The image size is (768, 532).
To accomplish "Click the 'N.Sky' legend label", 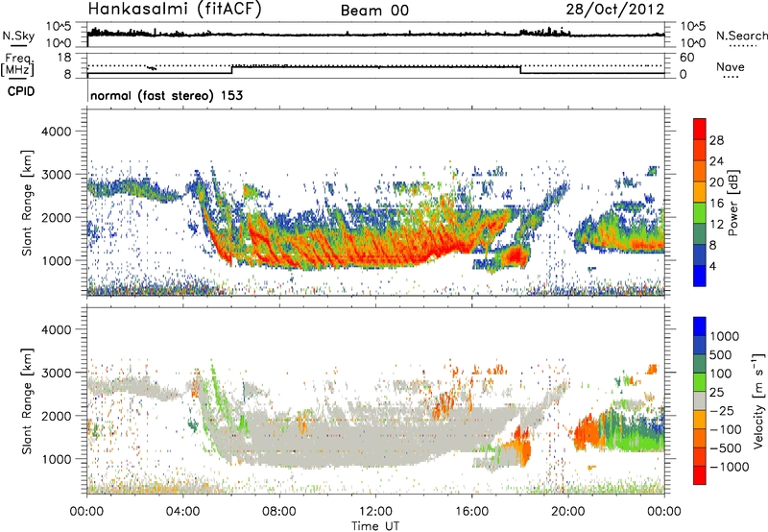I will pyautogui.click(x=18, y=36).
